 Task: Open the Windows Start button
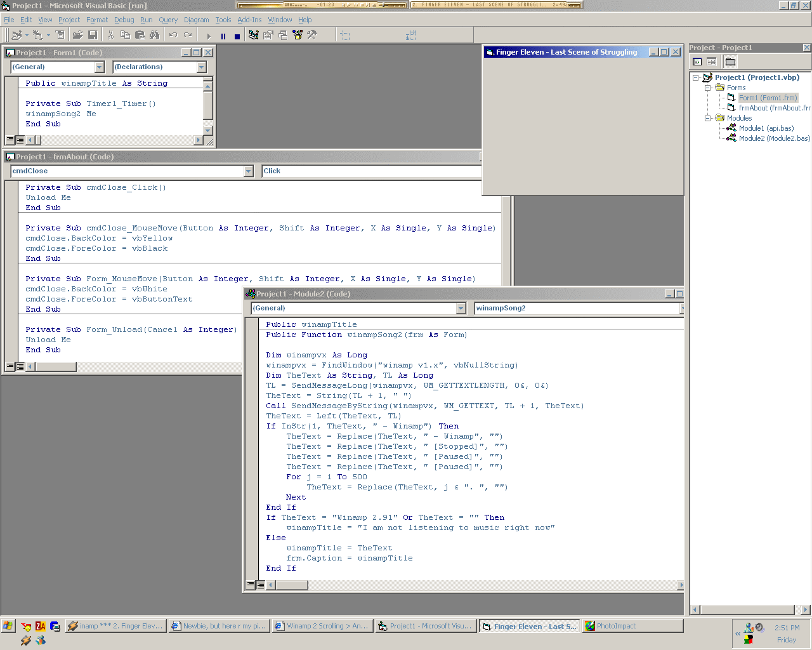click(x=8, y=626)
